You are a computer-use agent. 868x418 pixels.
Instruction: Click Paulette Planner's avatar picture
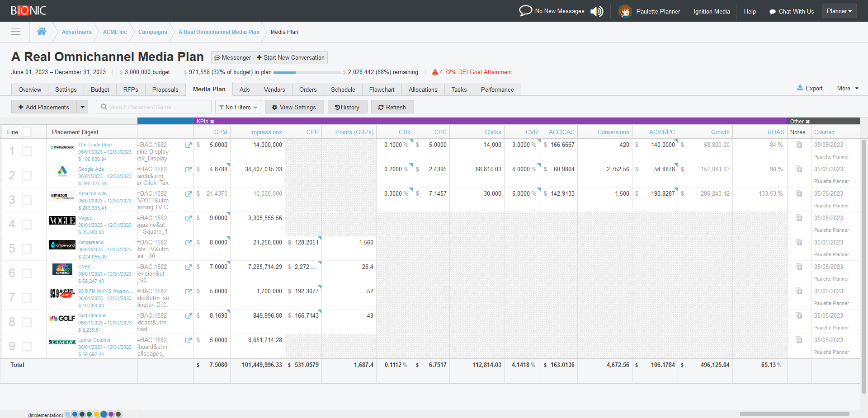[625, 11]
